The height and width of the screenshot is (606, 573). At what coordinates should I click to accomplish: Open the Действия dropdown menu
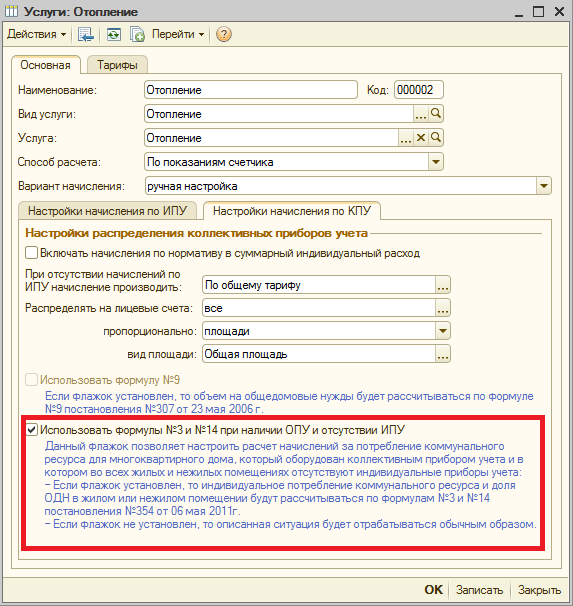[x=36, y=34]
